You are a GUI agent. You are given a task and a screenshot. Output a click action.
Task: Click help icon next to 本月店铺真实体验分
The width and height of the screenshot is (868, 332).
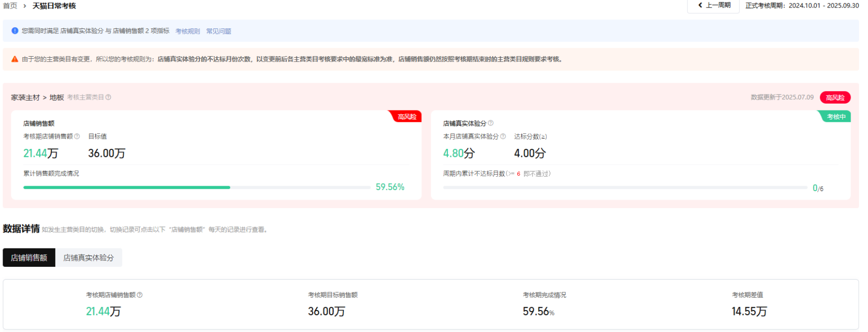(503, 136)
